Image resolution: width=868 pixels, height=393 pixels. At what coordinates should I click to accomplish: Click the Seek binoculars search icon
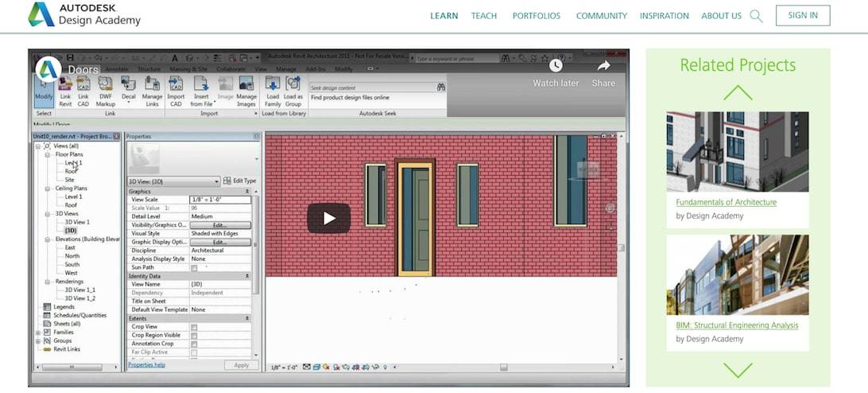coord(440,87)
